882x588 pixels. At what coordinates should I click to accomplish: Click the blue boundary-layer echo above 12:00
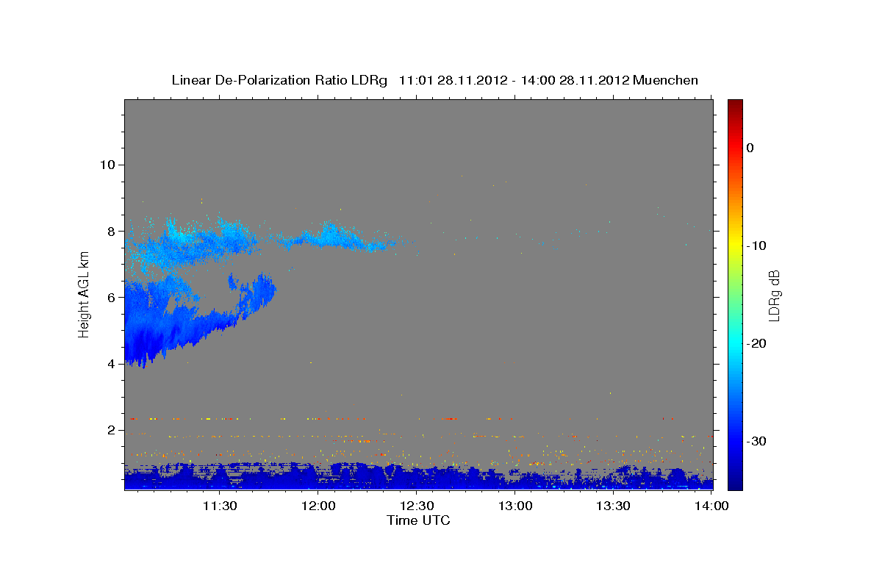pos(318,476)
